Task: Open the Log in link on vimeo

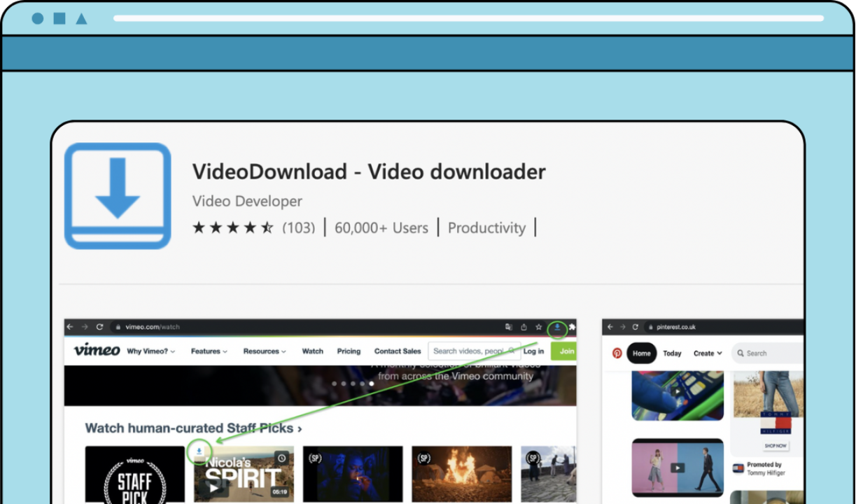Action: coord(534,351)
